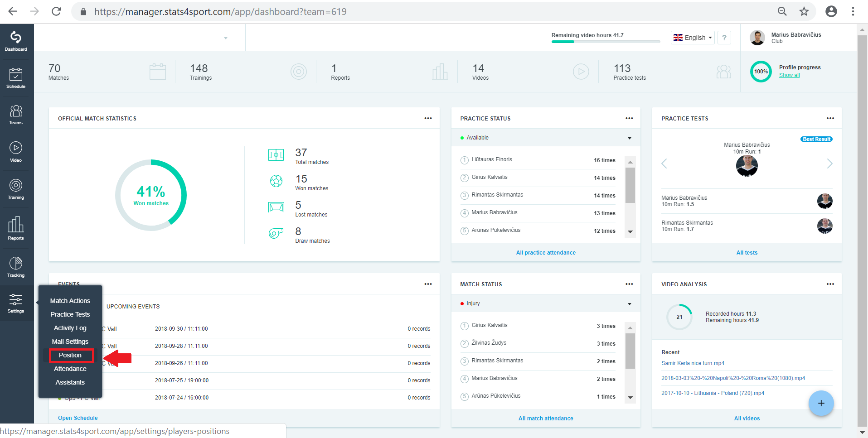868x438 pixels.
Task: Open the English language dropdown
Action: click(x=693, y=38)
